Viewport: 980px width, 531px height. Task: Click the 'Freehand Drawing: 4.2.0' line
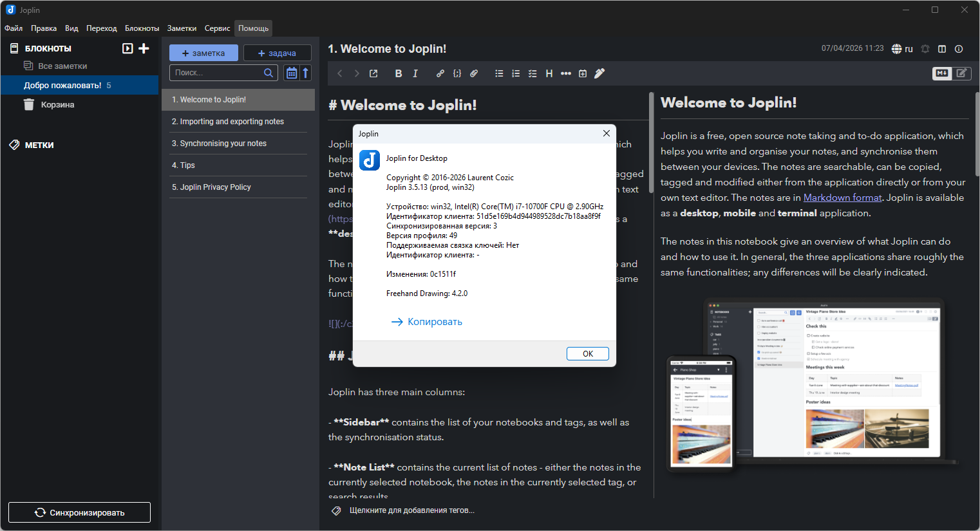pyautogui.click(x=427, y=293)
